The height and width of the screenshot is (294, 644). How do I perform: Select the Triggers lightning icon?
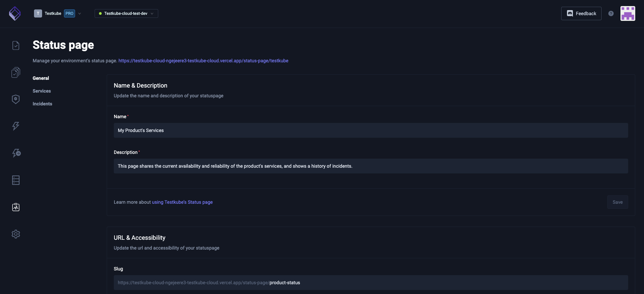pos(15,126)
